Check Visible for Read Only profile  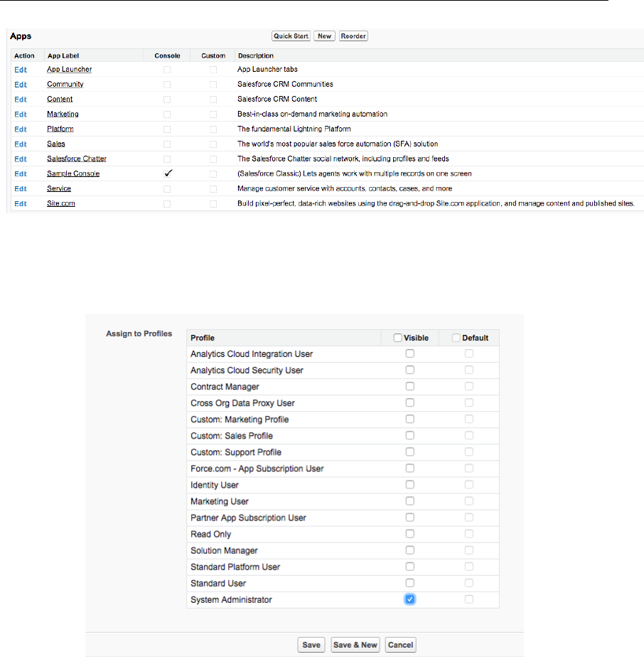(410, 533)
